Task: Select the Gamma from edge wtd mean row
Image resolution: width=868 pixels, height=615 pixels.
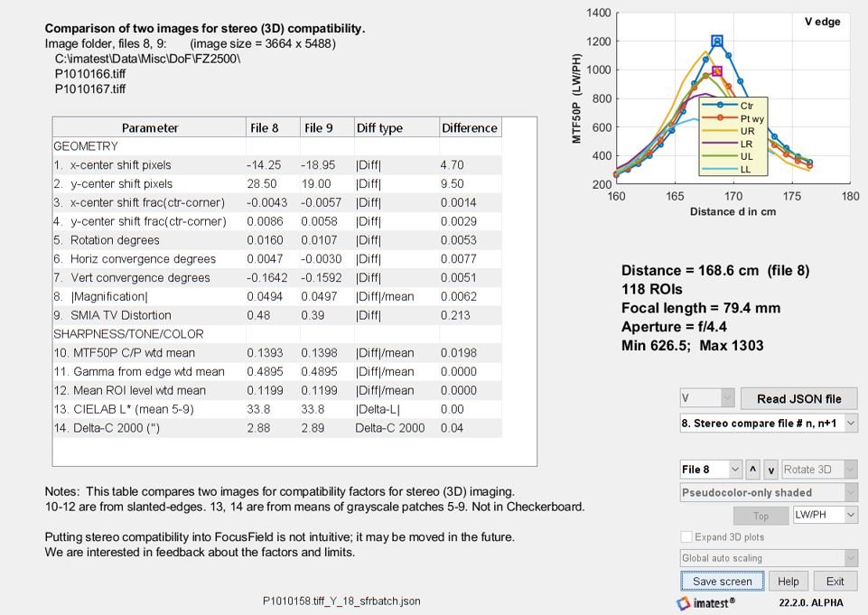Action: (x=277, y=371)
